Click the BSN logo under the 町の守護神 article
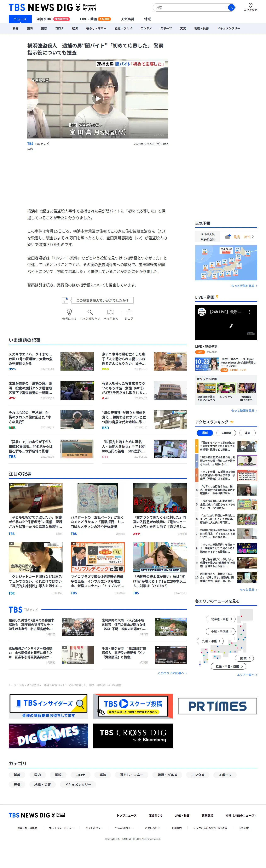Viewport: 266px width, 868px height. pyautogui.click(x=105, y=428)
